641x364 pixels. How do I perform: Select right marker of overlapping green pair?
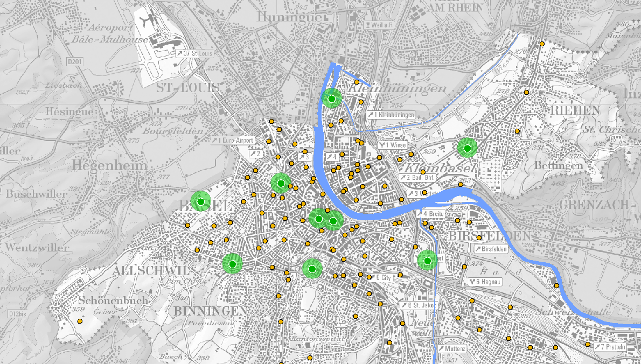pyautogui.click(x=333, y=221)
